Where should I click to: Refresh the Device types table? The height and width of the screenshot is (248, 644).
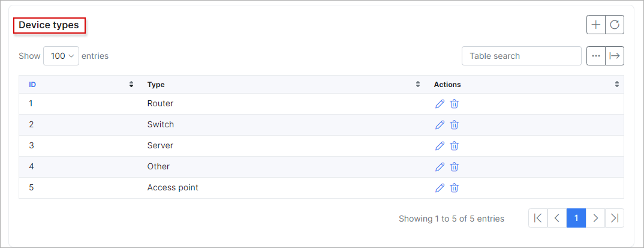(615, 25)
